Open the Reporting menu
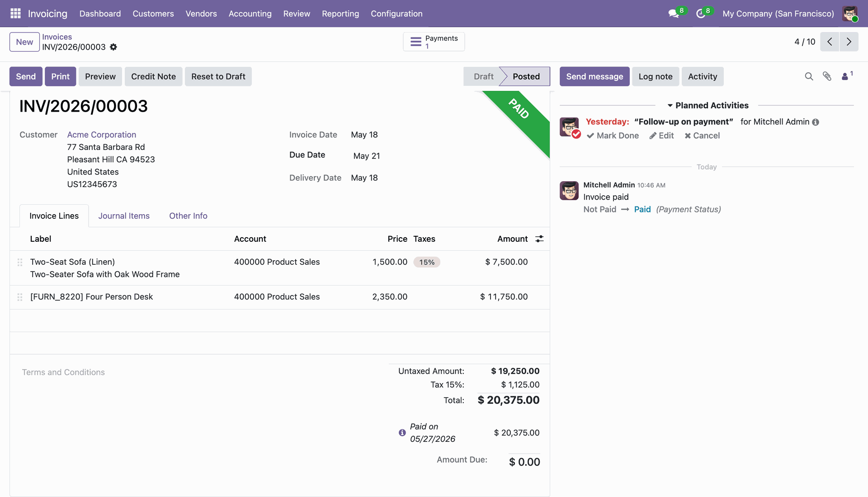Image resolution: width=868 pixels, height=497 pixels. coord(340,14)
